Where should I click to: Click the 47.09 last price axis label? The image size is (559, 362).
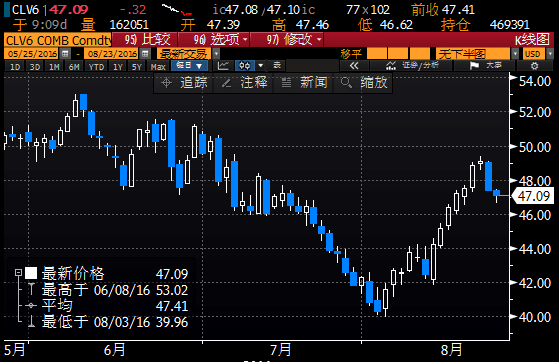533,196
